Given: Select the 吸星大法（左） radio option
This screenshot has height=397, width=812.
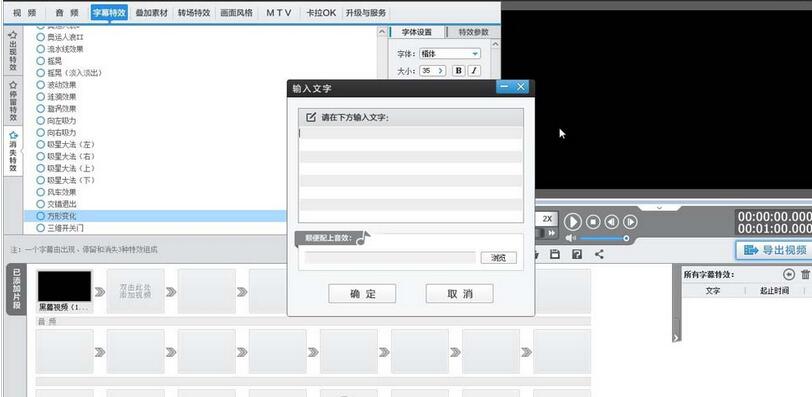Looking at the screenshot, I should [40, 144].
